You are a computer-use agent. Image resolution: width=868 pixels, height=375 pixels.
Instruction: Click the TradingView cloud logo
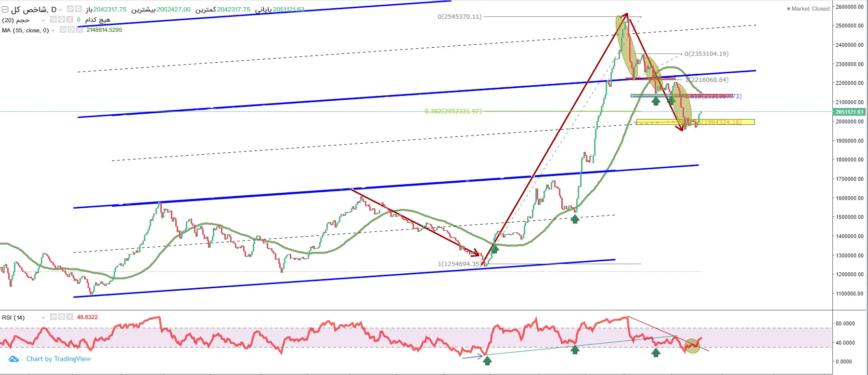(x=13, y=359)
